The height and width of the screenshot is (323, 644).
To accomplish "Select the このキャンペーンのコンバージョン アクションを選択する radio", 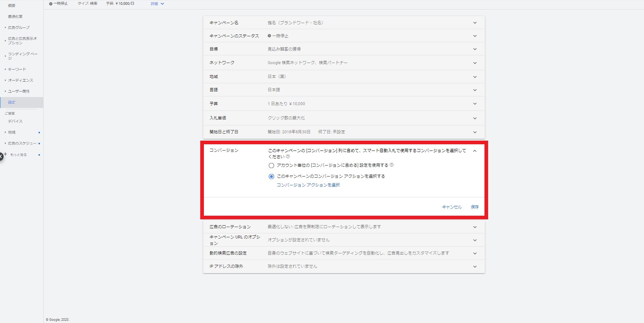I will (271, 177).
